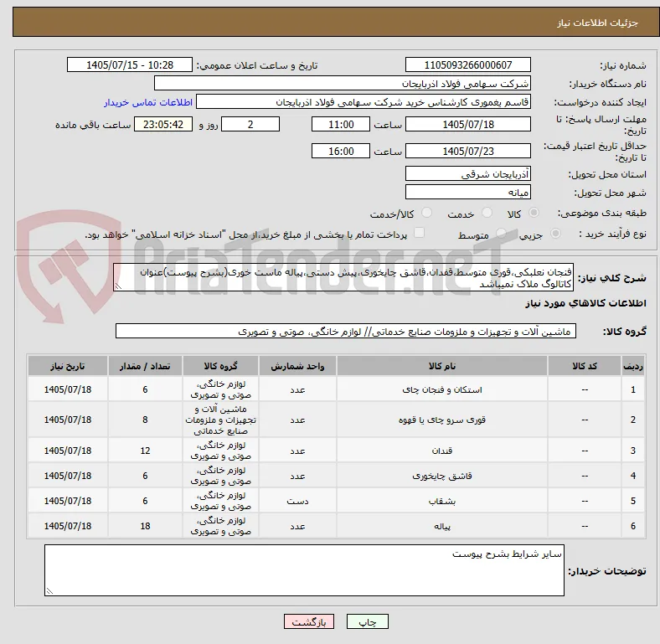The height and width of the screenshot is (644, 660).
Task: Click the province field آذربایجان شرقی
Action: click(467, 173)
